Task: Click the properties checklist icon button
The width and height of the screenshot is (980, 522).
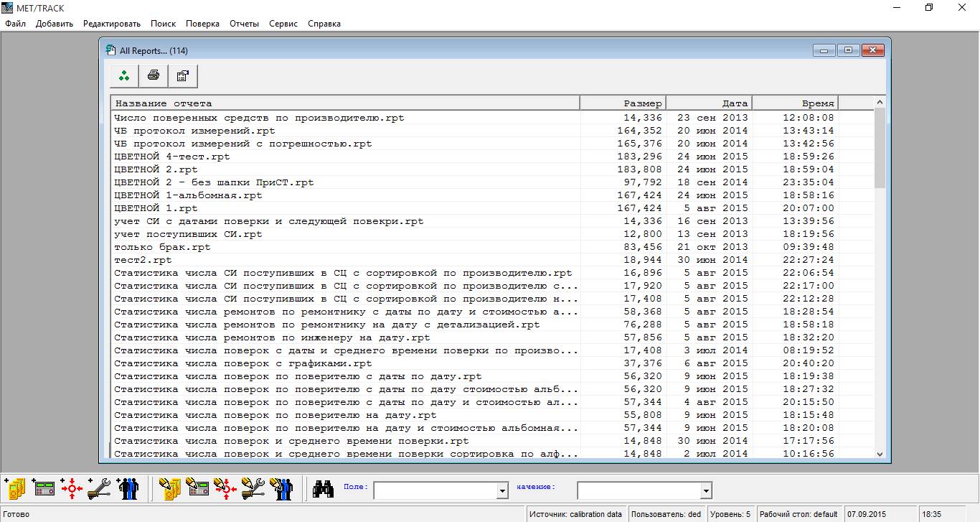Action: click(183, 75)
